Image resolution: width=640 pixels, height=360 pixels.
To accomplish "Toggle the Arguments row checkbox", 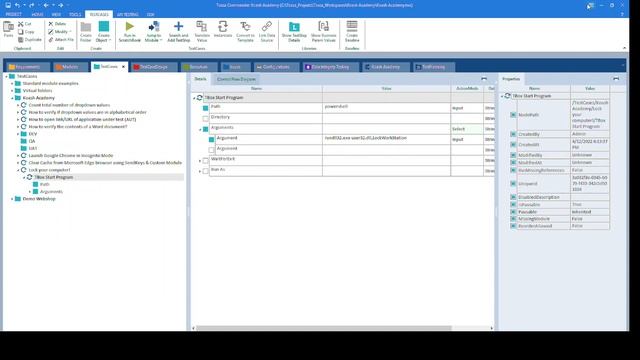I will [x=205, y=129].
